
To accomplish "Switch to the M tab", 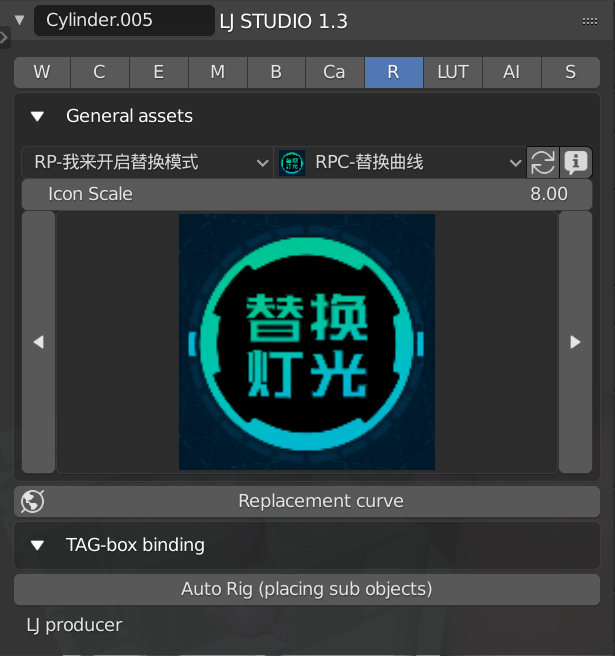I will [218, 72].
